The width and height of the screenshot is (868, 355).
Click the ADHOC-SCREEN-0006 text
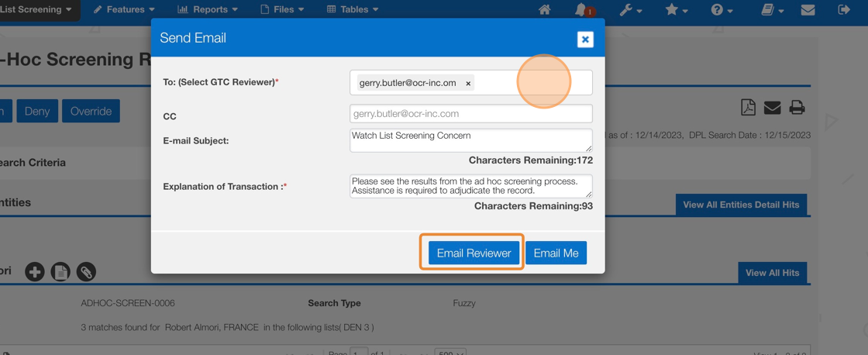click(128, 303)
